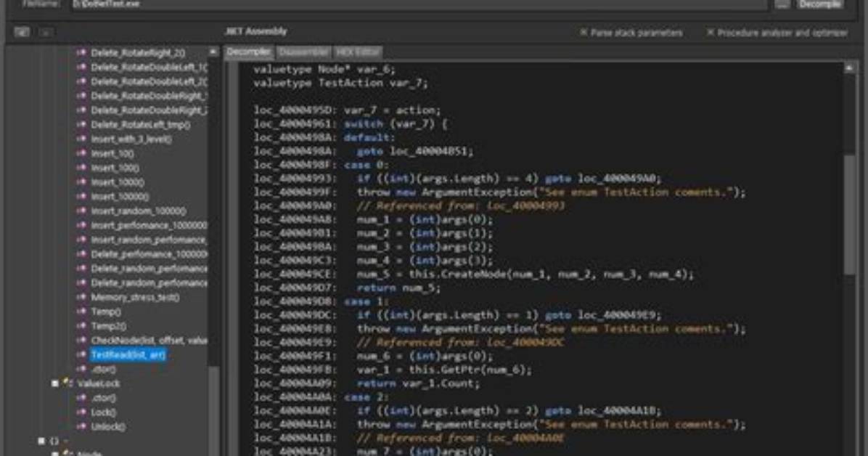Click the 'return num_5;' code line
This screenshot has height=456, width=868.
click(x=398, y=288)
